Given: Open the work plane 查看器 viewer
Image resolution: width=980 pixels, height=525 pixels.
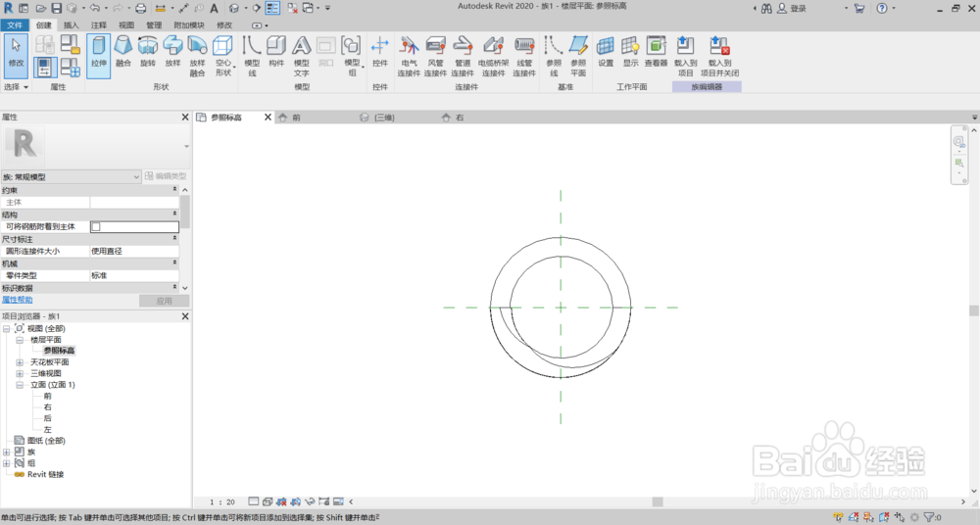Looking at the screenshot, I should (656, 51).
